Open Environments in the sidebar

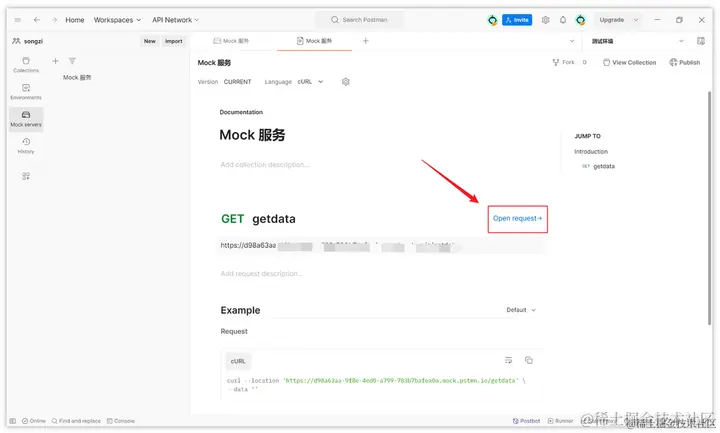[26, 92]
